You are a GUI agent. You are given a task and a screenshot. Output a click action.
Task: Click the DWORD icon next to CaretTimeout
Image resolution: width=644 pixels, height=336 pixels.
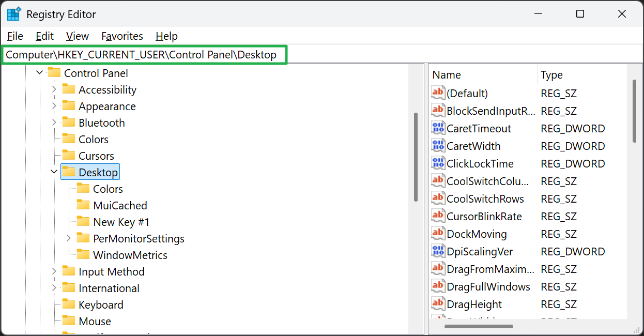coord(438,128)
